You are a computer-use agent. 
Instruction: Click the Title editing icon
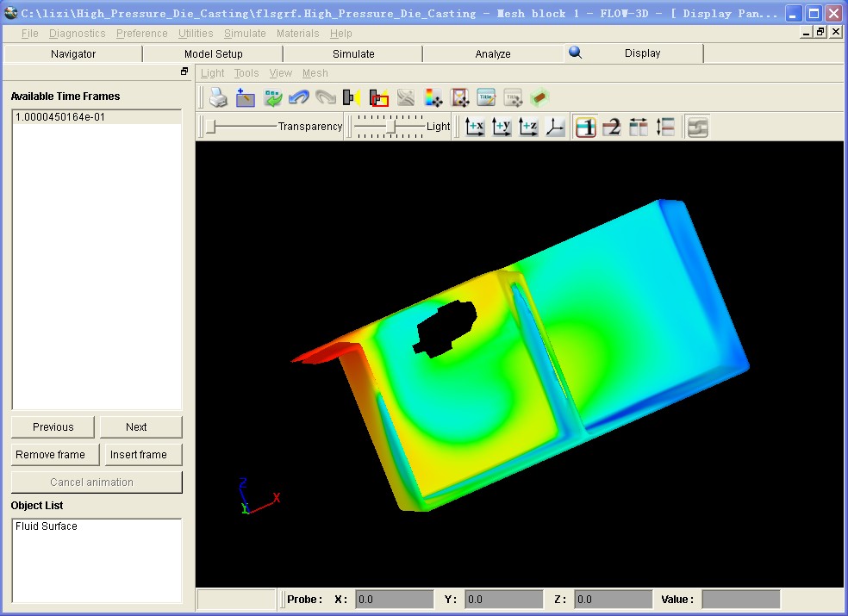[486, 98]
